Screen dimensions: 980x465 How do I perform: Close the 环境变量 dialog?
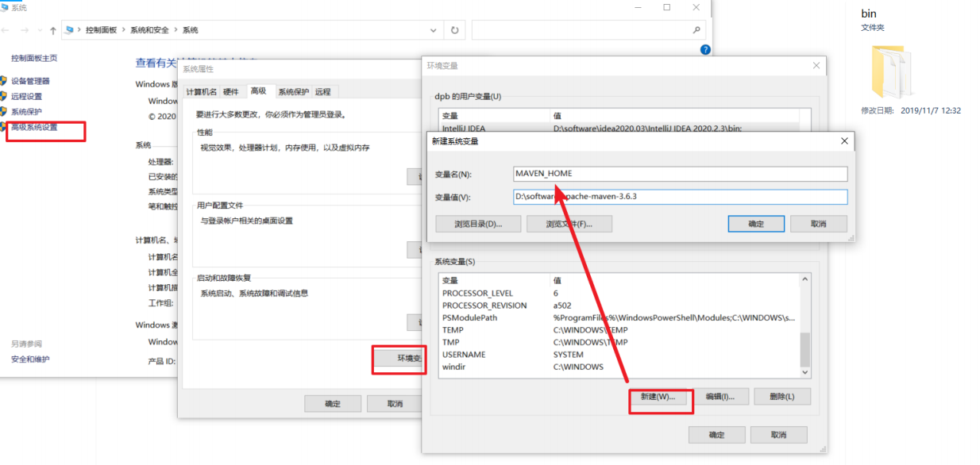tap(816, 66)
